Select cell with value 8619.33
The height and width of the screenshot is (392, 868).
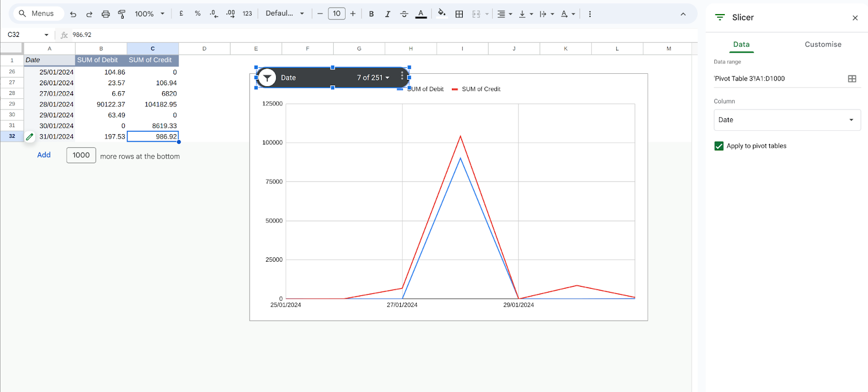[153, 126]
